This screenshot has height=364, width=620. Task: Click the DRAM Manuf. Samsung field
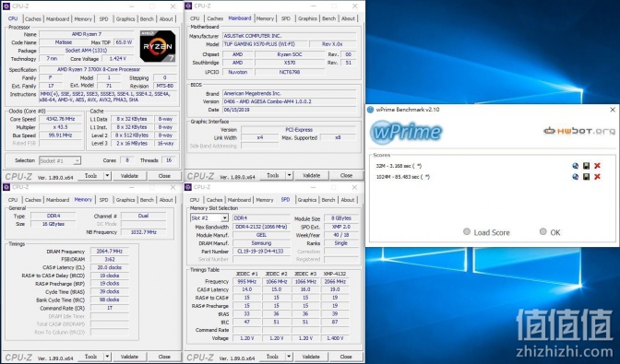(260, 243)
